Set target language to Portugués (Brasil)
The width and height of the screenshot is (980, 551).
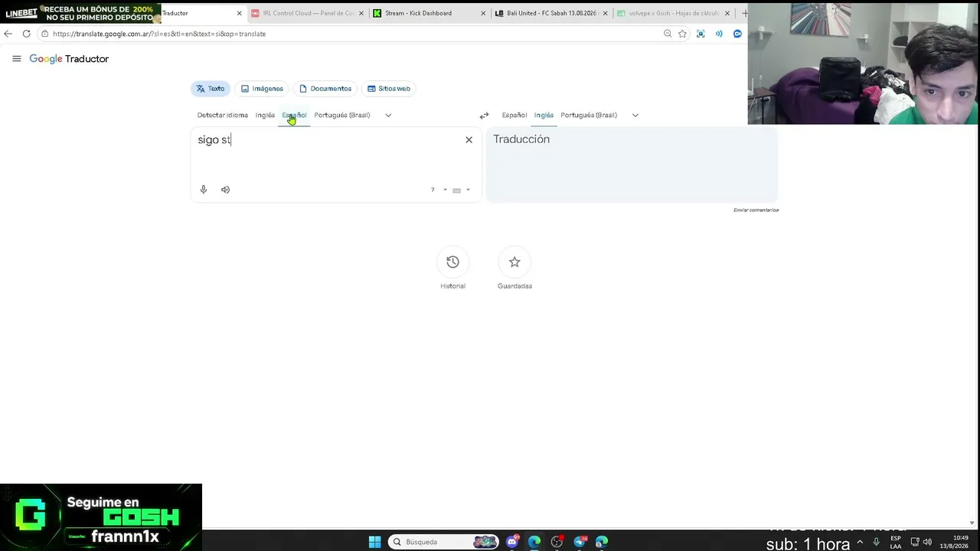588,116
